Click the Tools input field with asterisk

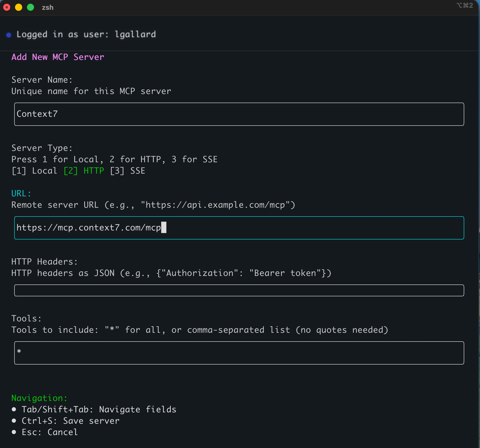click(x=239, y=353)
